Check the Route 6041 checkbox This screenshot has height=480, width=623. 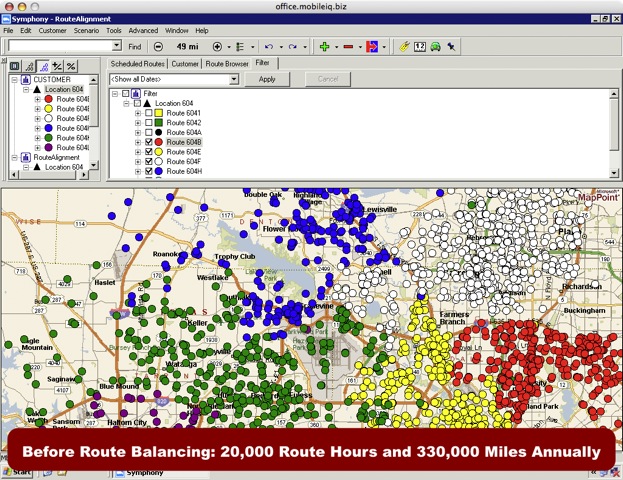click(149, 113)
